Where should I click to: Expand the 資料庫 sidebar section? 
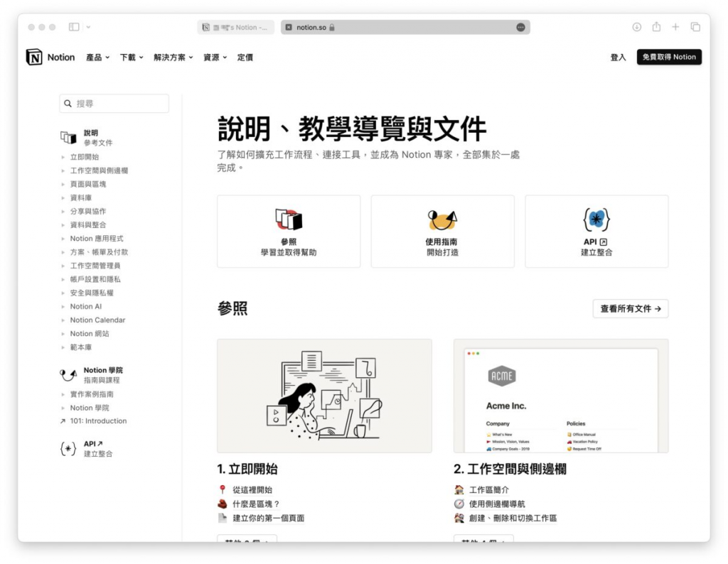(63, 198)
